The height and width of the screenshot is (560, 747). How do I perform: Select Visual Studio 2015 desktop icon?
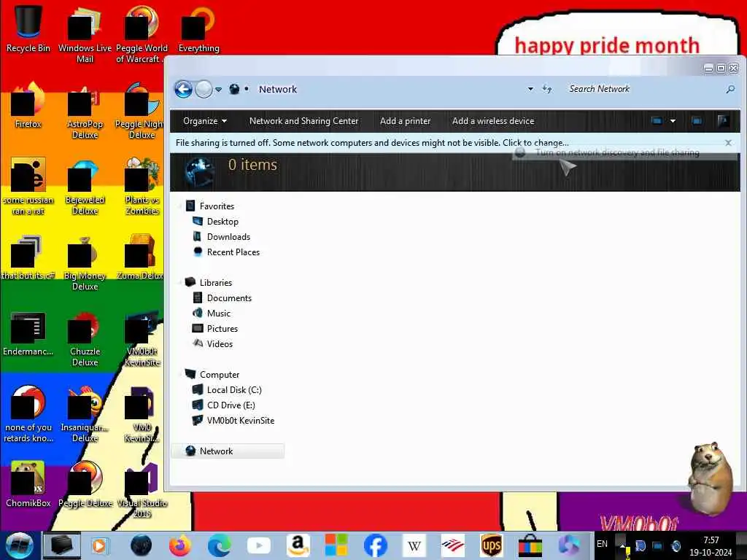pos(142,489)
